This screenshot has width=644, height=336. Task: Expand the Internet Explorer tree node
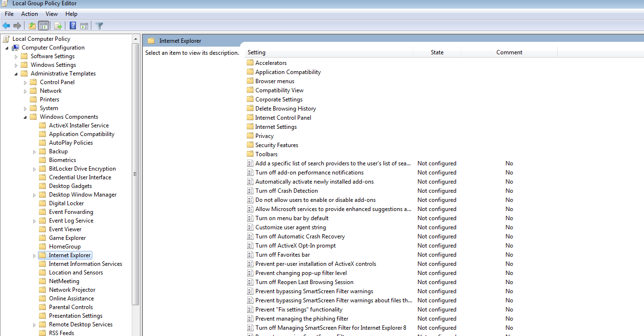coord(34,256)
